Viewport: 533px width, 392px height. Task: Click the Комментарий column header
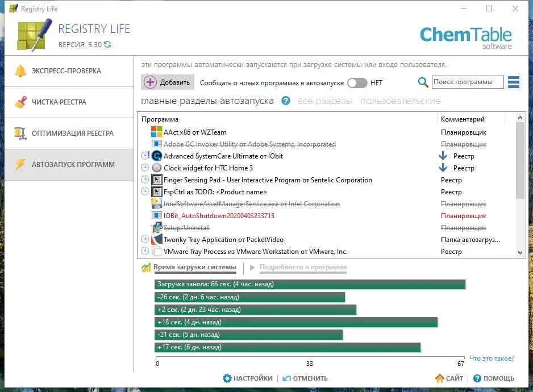pyautogui.click(x=463, y=119)
